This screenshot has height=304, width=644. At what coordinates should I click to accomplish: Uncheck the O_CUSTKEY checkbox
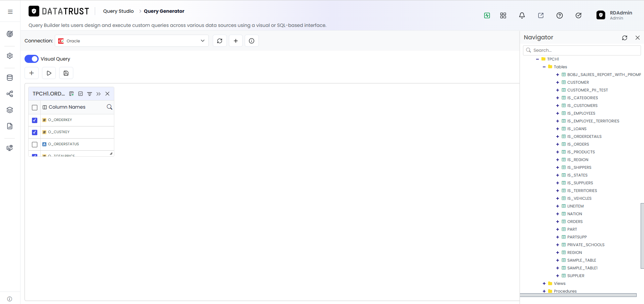(x=35, y=132)
